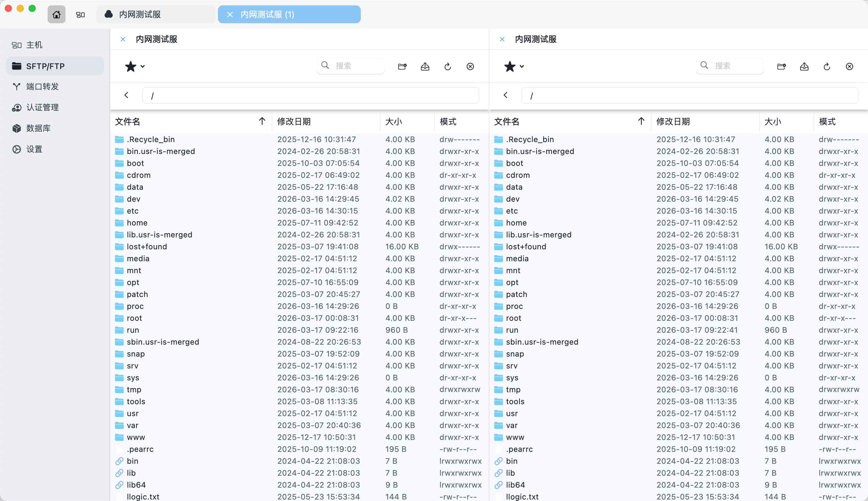Go back using left pane back arrow

pyautogui.click(x=127, y=95)
